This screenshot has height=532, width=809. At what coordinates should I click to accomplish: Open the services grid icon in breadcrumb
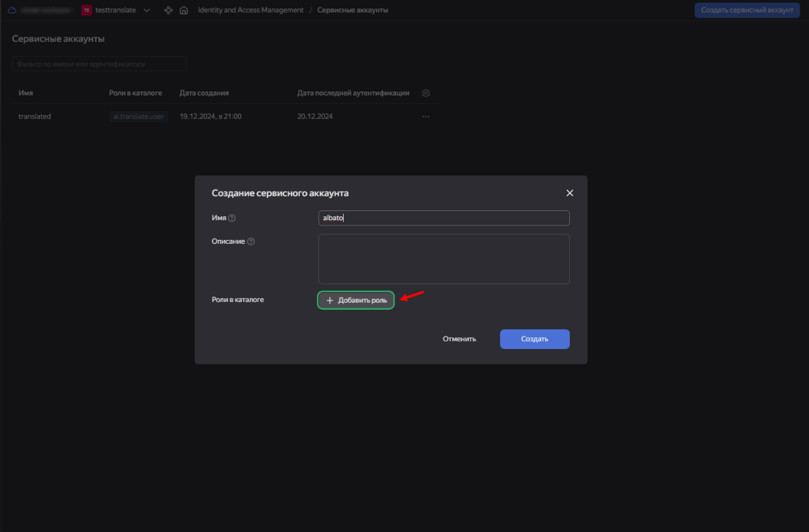[169, 10]
